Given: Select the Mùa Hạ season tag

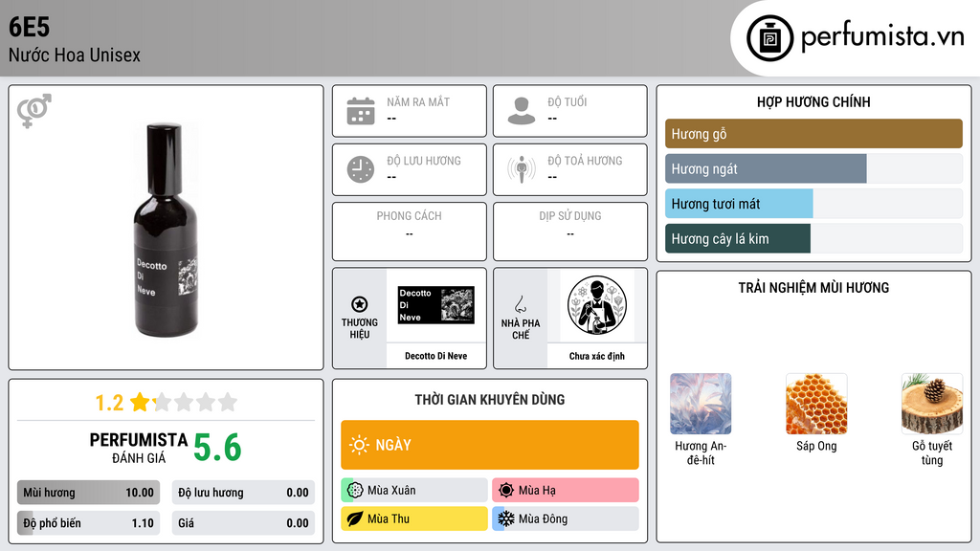Looking at the screenshot, I should click(x=566, y=491).
